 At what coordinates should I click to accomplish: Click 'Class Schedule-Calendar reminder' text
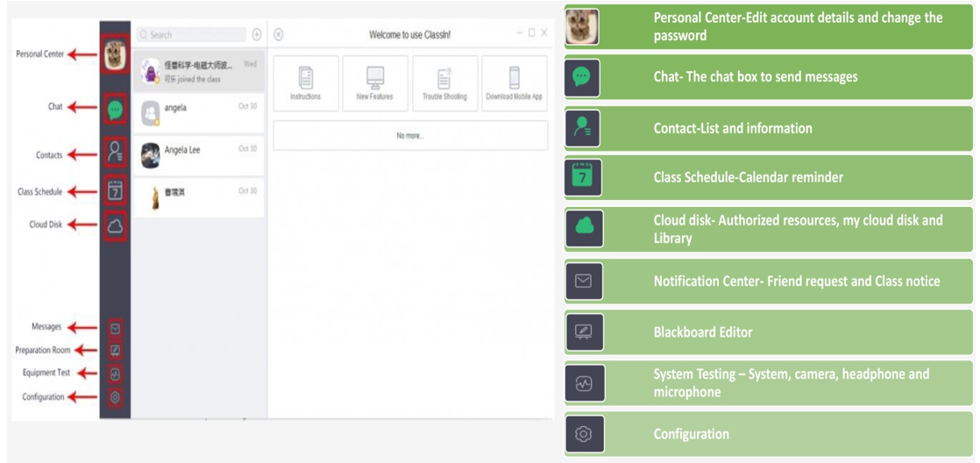coord(748,177)
